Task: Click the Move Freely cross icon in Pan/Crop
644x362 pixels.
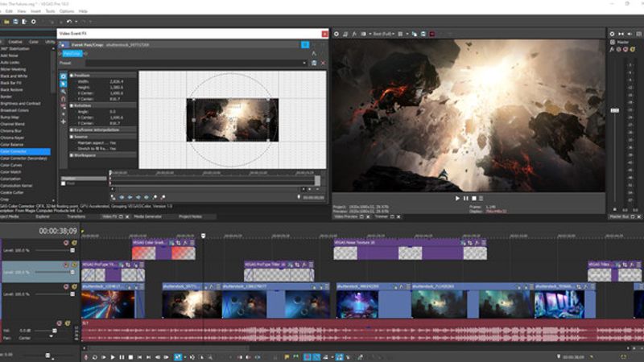Action: [64, 121]
